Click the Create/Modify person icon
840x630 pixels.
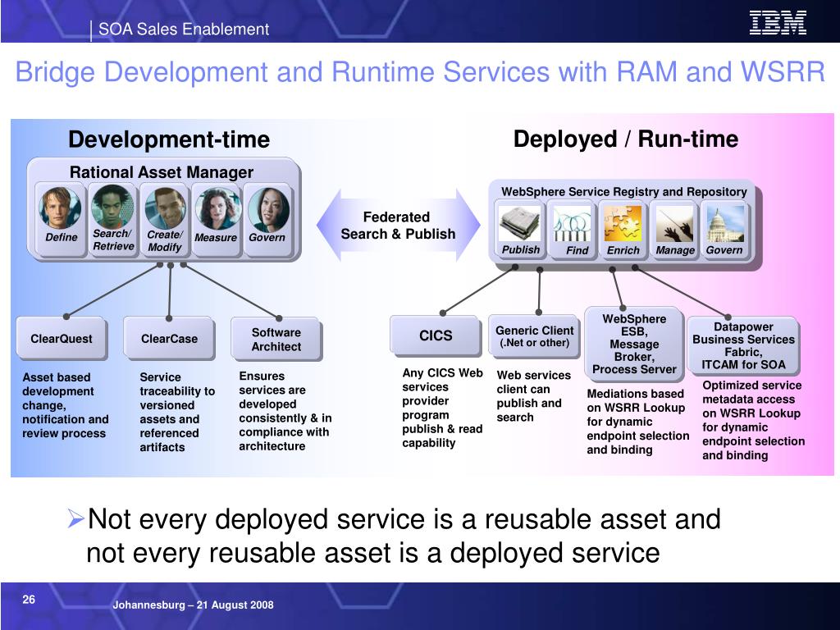coord(166,208)
